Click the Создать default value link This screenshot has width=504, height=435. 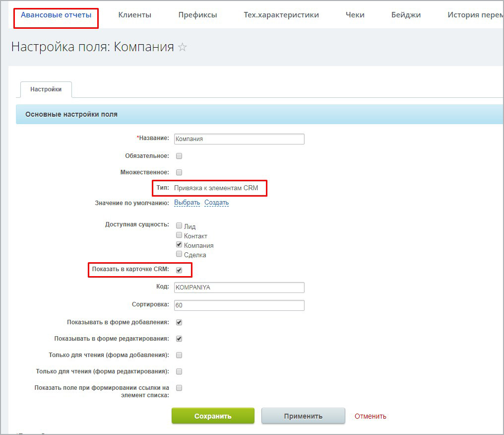tap(216, 203)
